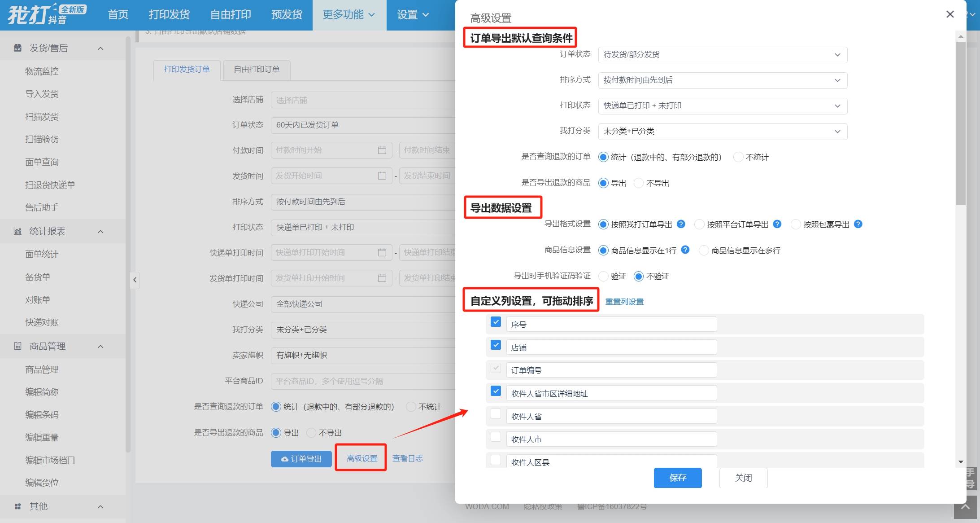Select 验证 radio for 手机验证码验证

pyautogui.click(x=603, y=276)
